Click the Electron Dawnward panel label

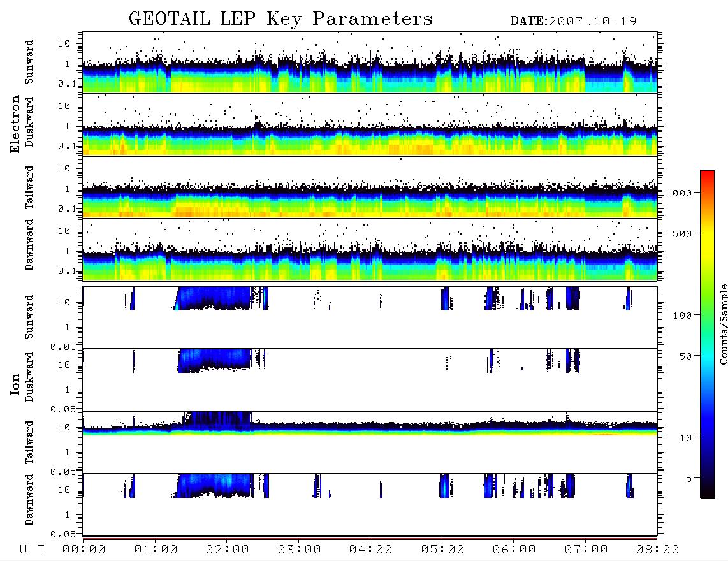29,245
